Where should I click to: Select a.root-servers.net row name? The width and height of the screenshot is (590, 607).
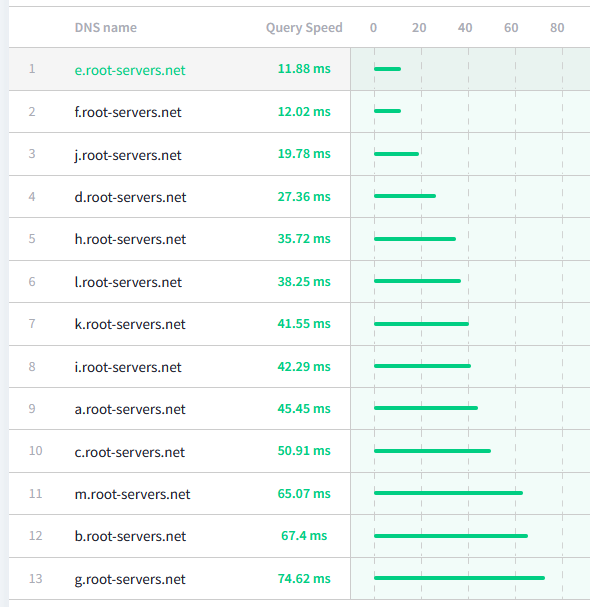point(130,409)
